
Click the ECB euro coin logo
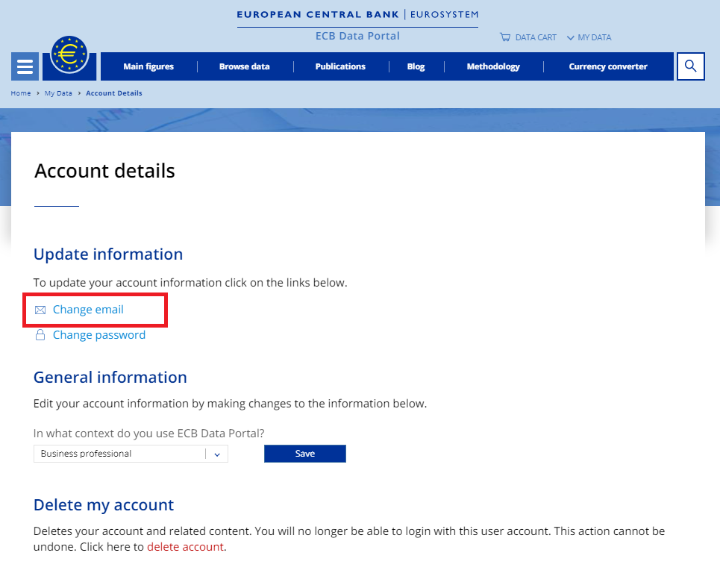(69, 54)
